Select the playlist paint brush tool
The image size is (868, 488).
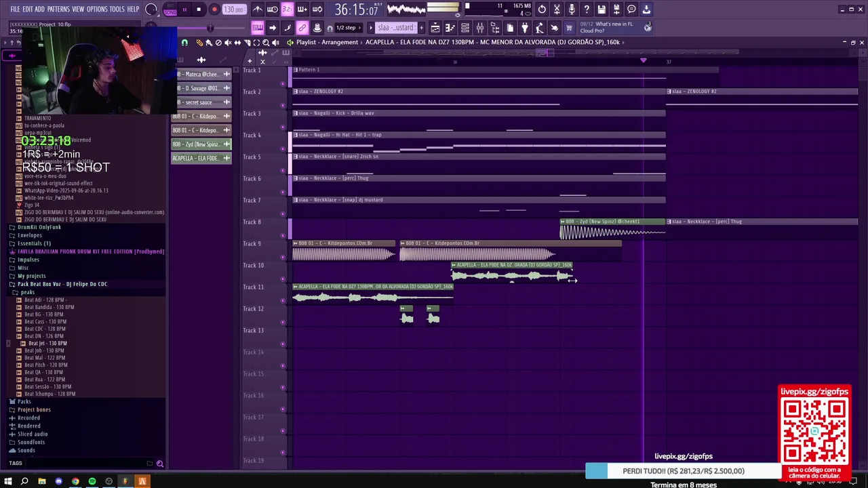coord(209,43)
